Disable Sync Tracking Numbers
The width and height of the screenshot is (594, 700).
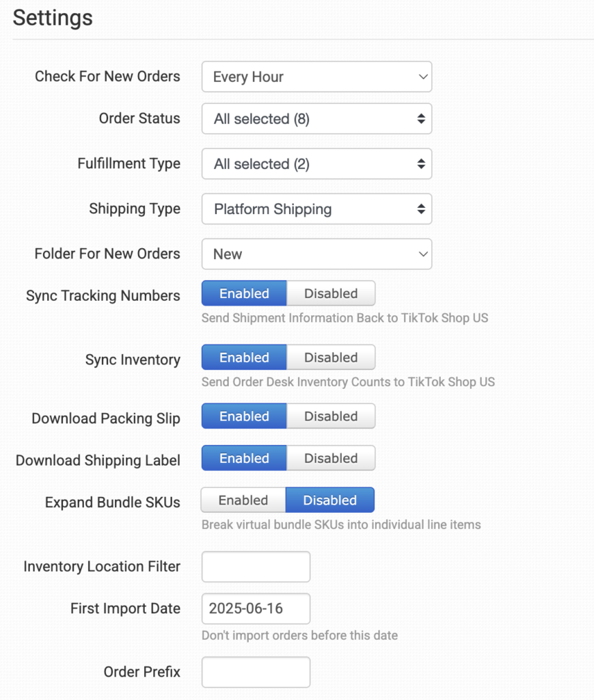pyautogui.click(x=331, y=293)
